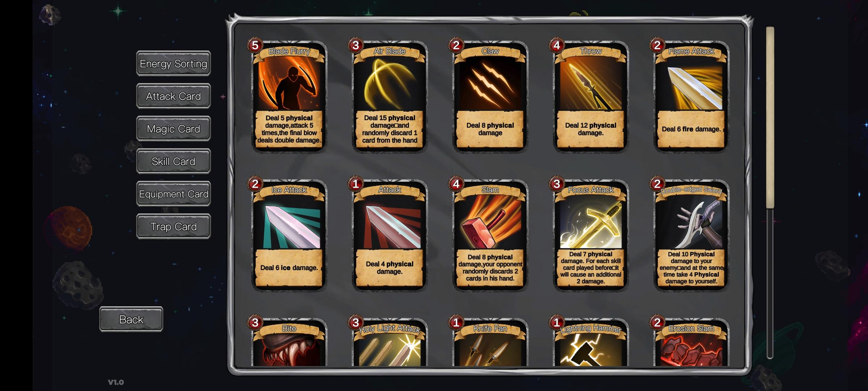
Task: Select the Blade Flurry card
Action: (x=289, y=96)
